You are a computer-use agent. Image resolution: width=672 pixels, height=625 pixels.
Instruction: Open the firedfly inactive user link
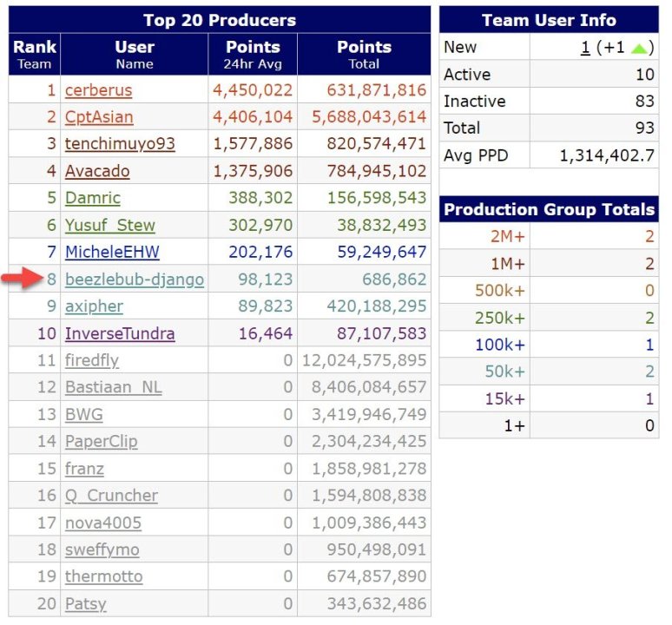pyautogui.click(x=92, y=360)
